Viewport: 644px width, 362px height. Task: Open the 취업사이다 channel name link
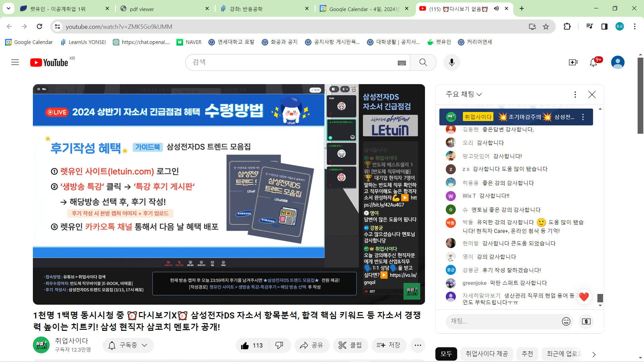pos(71,341)
